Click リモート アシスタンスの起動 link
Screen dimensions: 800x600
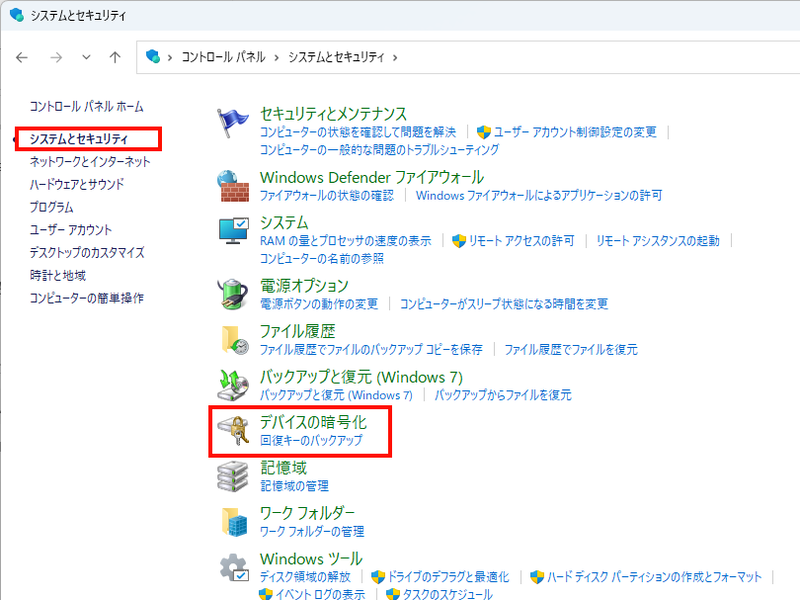click(x=658, y=241)
